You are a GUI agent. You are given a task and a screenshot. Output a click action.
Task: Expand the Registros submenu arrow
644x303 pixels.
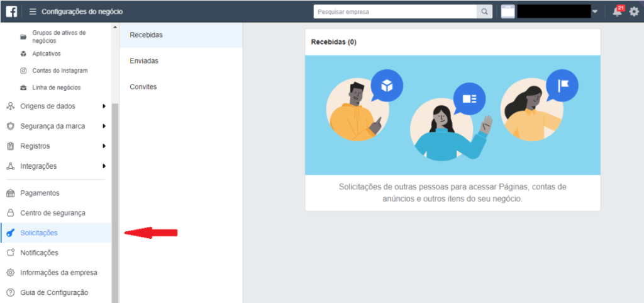coord(104,146)
